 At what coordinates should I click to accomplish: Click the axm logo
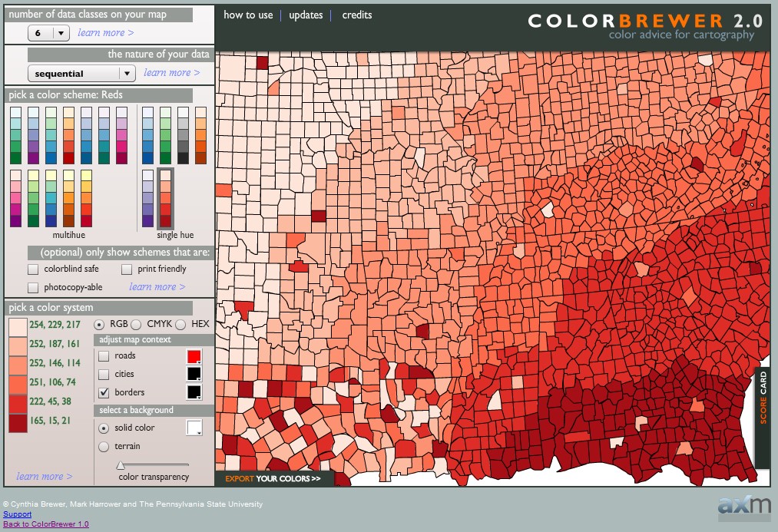click(743, 505)
